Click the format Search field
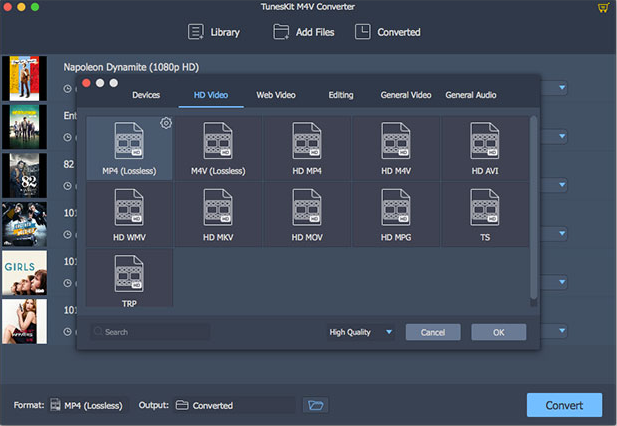The image size is (617, 426). (x=150, y=332)
